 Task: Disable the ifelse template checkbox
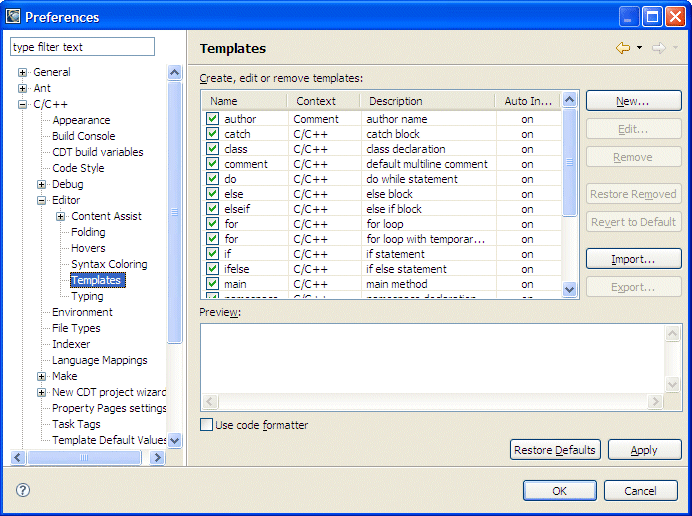(x=212, y=269)
